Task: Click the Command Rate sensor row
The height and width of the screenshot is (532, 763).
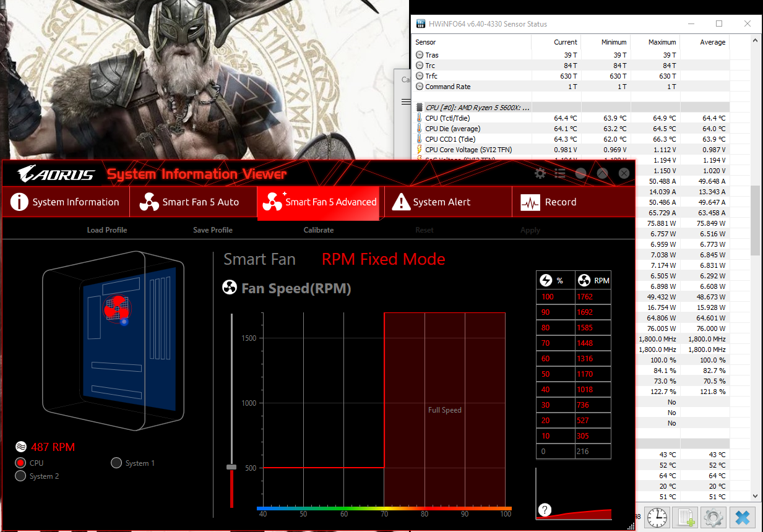Action: 571,87
